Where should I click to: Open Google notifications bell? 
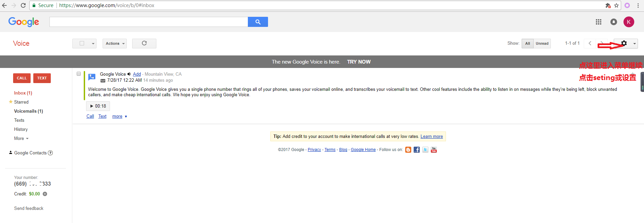coord(614,22)
